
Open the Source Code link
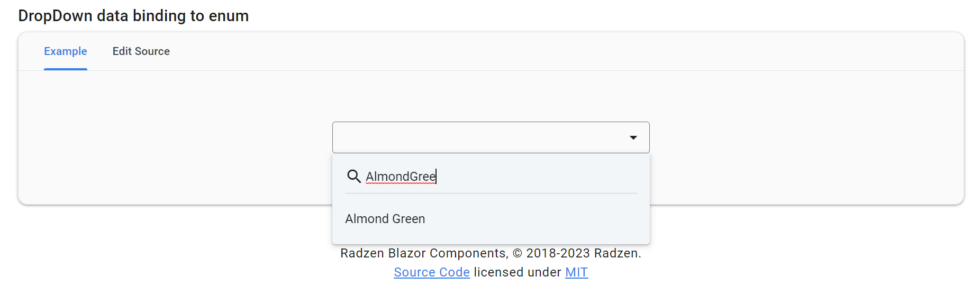click(x=432, y=272)
